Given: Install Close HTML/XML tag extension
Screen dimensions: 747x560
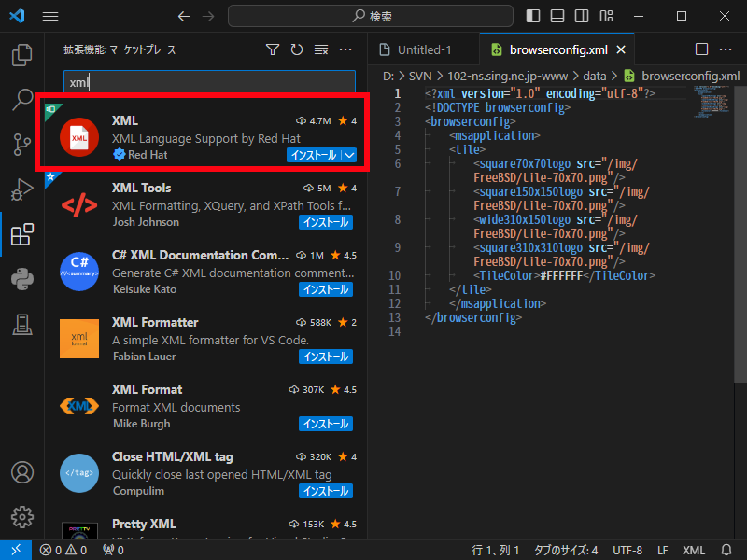Looking at the screenshot, I should pyautogui.click(x=326, y=491).
